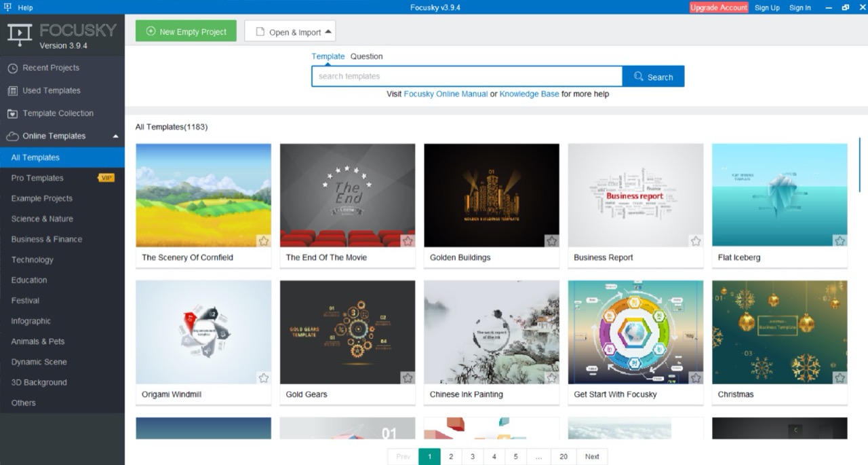868x465 pixels.
Task: Click the VIP badge beside Pro Templates
Action: click(x=106, y=178)
